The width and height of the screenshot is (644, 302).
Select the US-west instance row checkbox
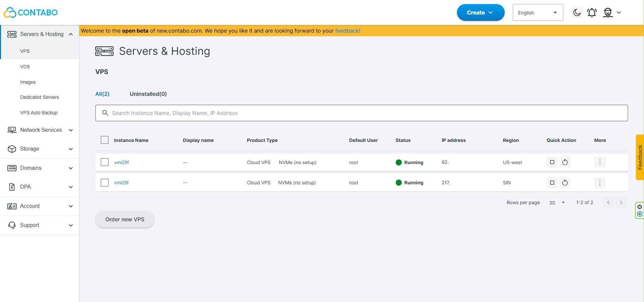[x=105, y=162]
